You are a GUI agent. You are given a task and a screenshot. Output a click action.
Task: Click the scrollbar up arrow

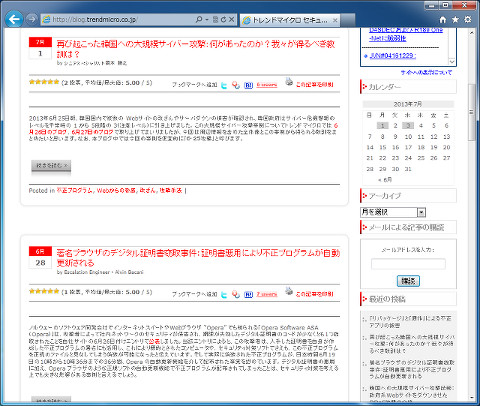tap(472, 33)
